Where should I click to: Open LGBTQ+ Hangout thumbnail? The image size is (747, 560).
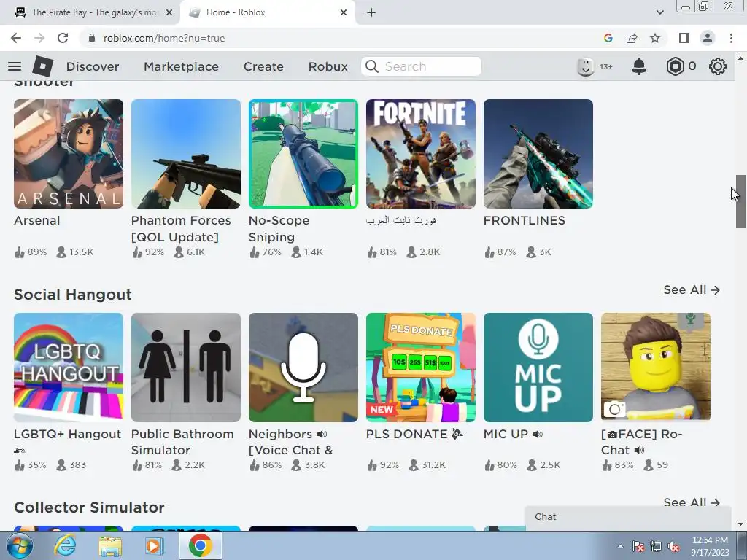[69, 367]
